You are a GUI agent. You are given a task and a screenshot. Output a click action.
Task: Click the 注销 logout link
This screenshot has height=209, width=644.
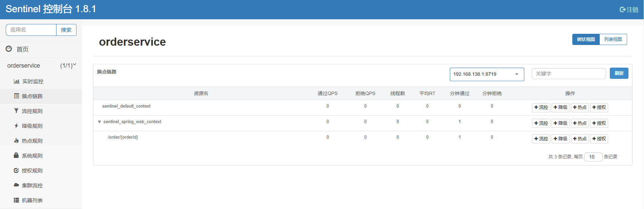pos(629,9)
